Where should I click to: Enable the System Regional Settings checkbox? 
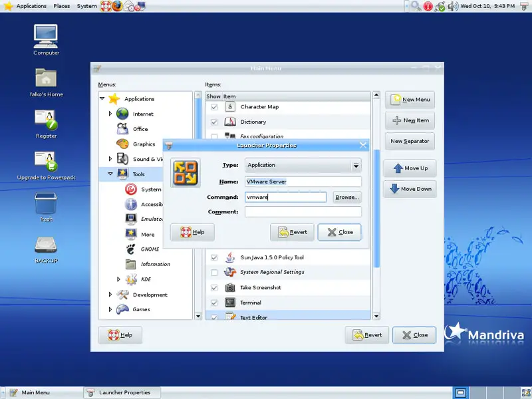pos(214,273)
